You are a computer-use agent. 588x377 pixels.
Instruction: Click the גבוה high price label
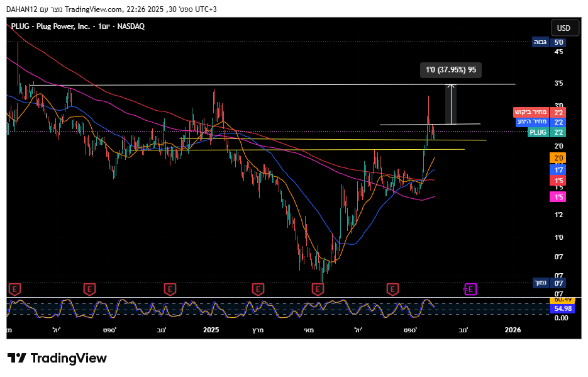point(549,42)
